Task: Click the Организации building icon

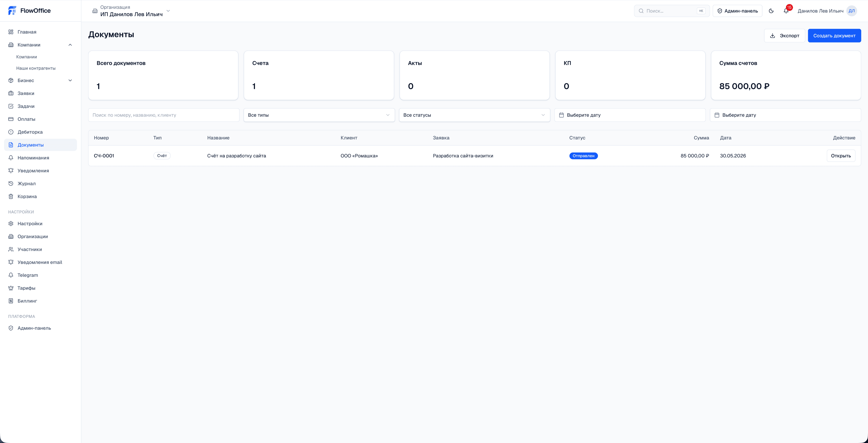Action: [x=11, y=237]
